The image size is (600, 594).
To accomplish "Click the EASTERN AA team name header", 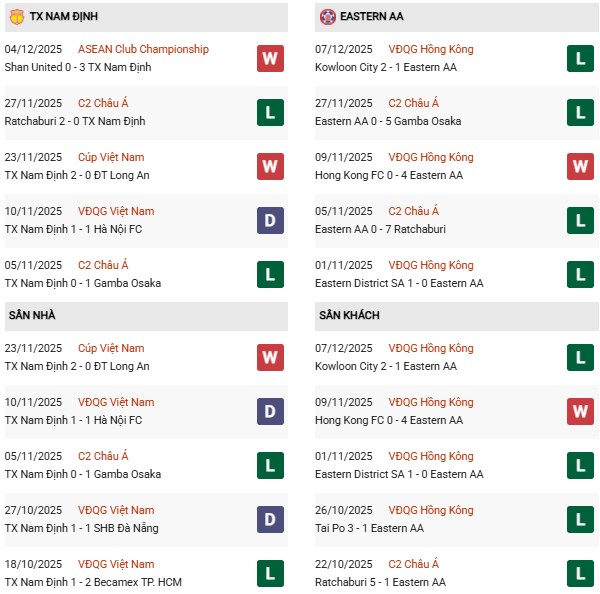I will click(373, 17).
